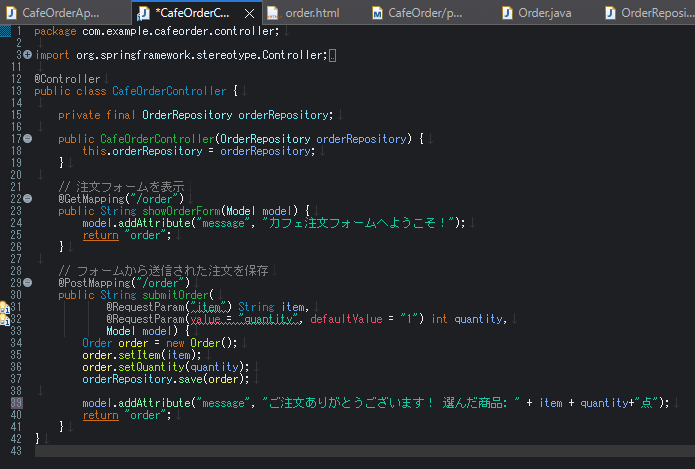Click the warning marker on line 31
695x469 pixels.
click(4, 306)
